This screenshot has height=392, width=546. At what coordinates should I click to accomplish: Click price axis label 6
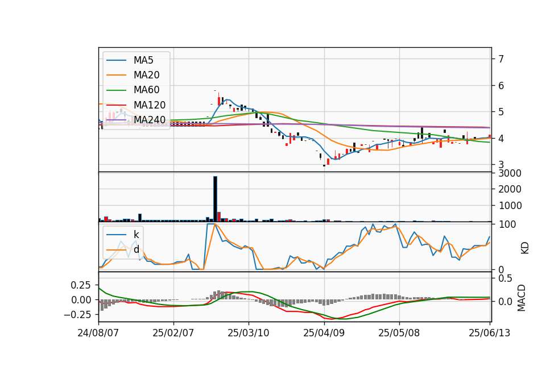click(x=501, y=86)
